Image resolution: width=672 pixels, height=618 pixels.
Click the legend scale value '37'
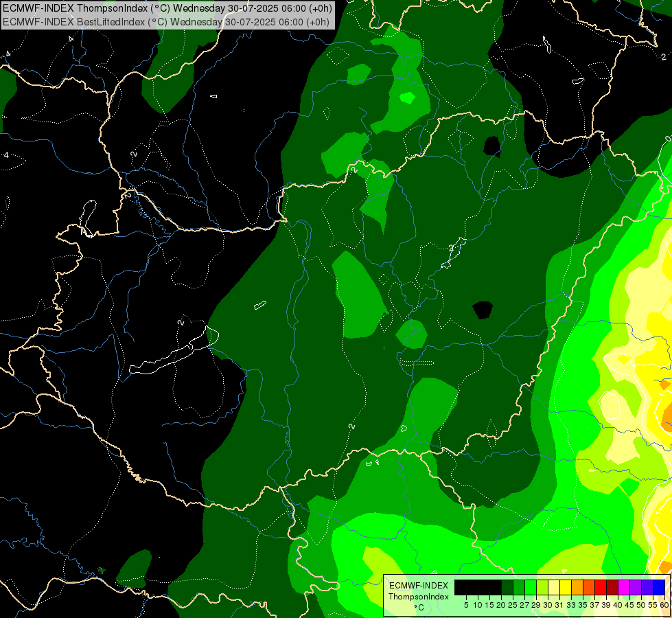[x=594, y=605]
